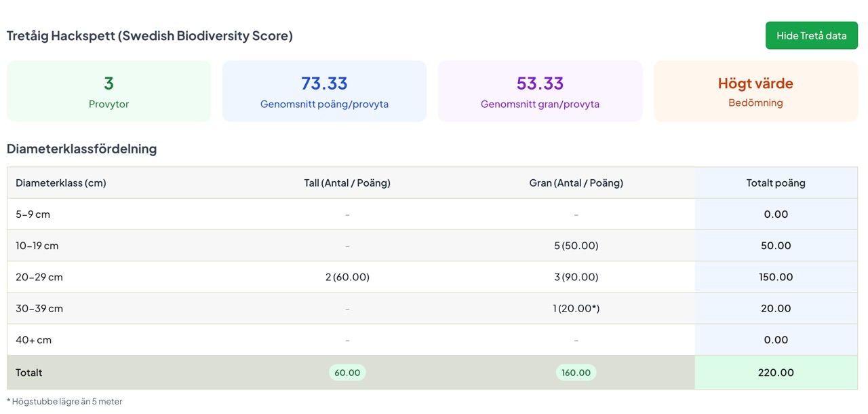Click the Tall (Antal / Poäng) column header
868x414 pixels.
point(347,183)
